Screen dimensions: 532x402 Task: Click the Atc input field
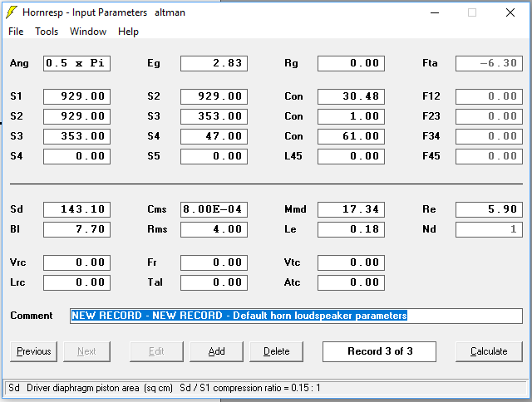(x=351, y=283)
